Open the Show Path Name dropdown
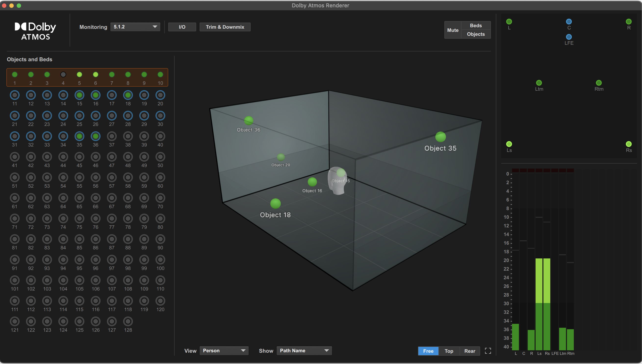Image resolution: width=642 pixels, height=364 pixels. pos(304,351)
